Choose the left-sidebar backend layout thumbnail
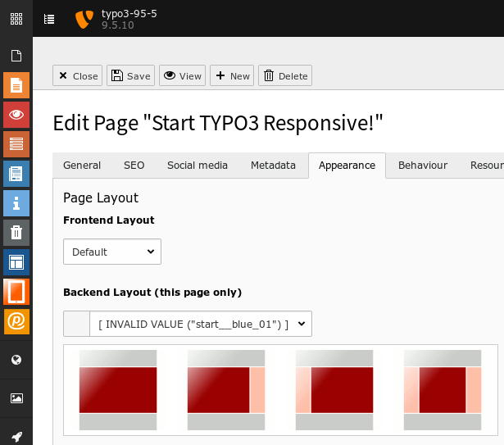504x445 pixels. click(334, 390)
